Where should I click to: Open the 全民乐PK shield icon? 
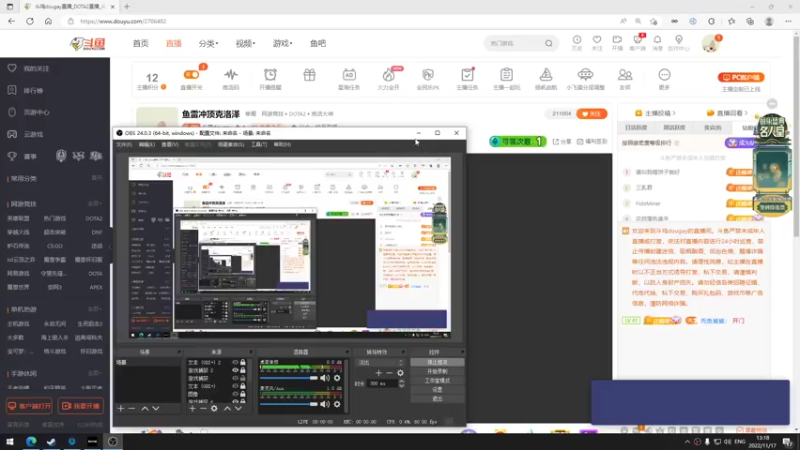tap(428, 74)
